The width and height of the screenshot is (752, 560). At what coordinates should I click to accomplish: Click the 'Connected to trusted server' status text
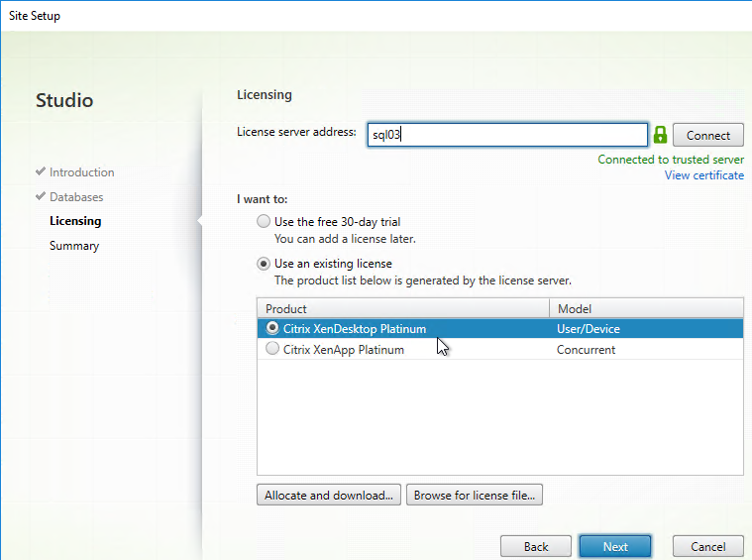pos(671,160)
